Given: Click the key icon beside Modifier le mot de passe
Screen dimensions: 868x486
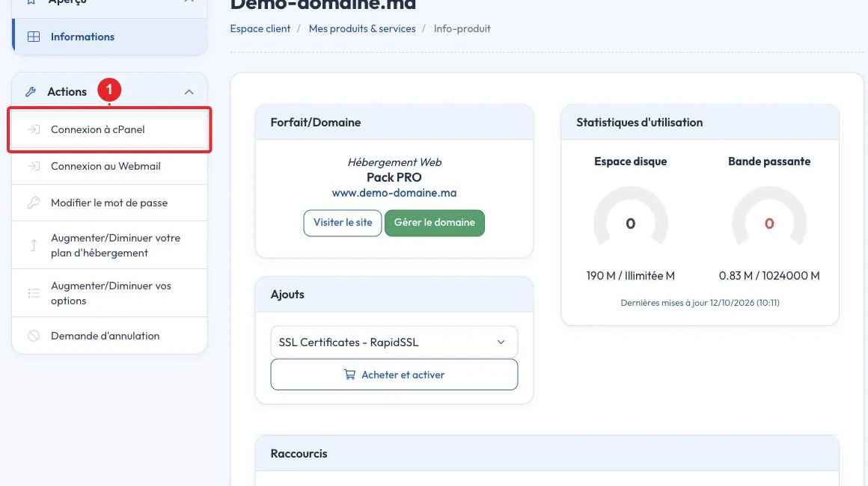Looking at the screenshot, I should [x=34, y=203].
